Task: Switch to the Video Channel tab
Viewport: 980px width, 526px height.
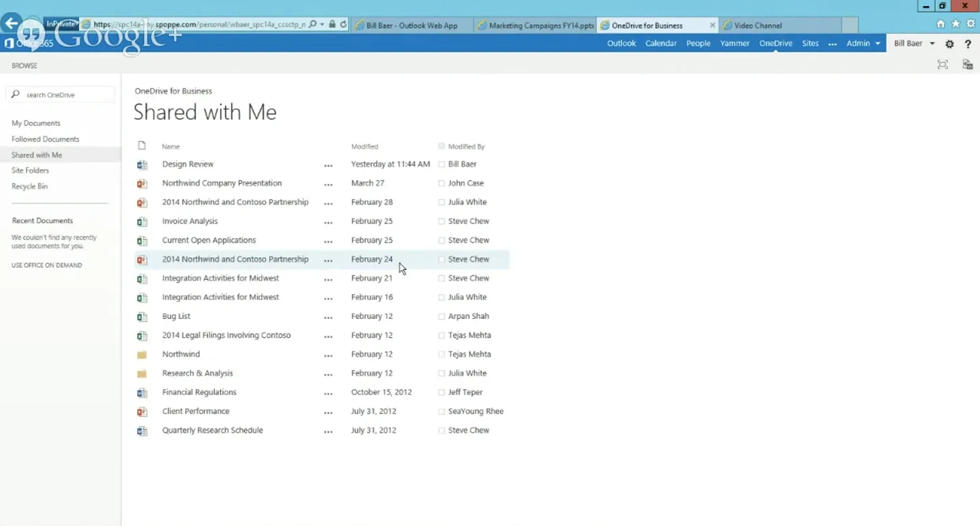Action: click(780, 25)
